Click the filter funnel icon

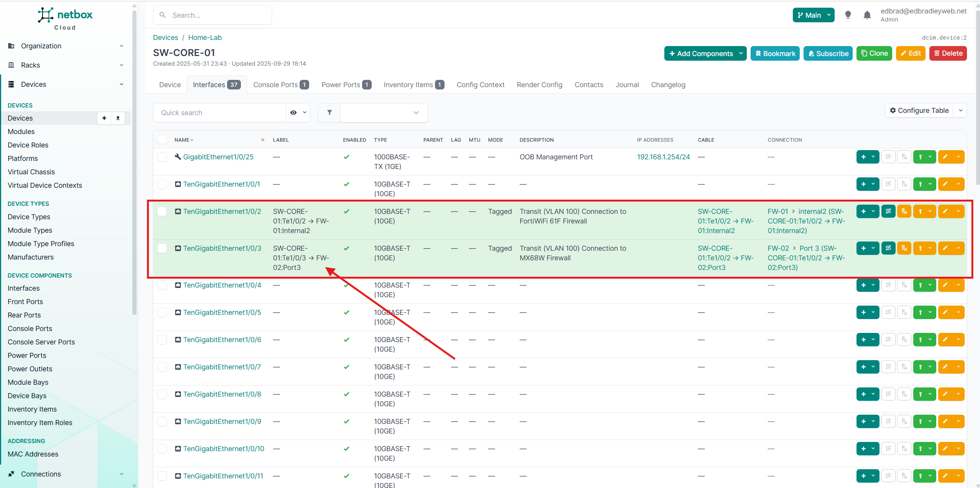tap(329, 112)
